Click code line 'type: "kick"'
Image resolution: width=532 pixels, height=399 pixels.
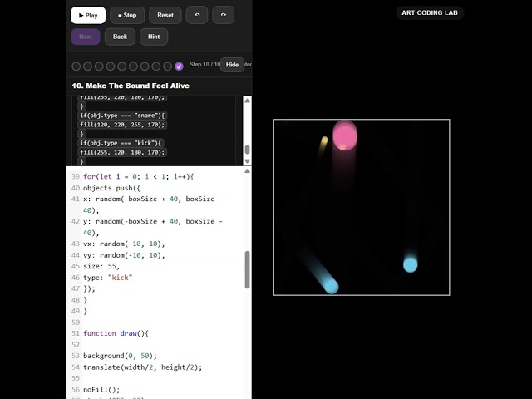[x=107, y=278]
